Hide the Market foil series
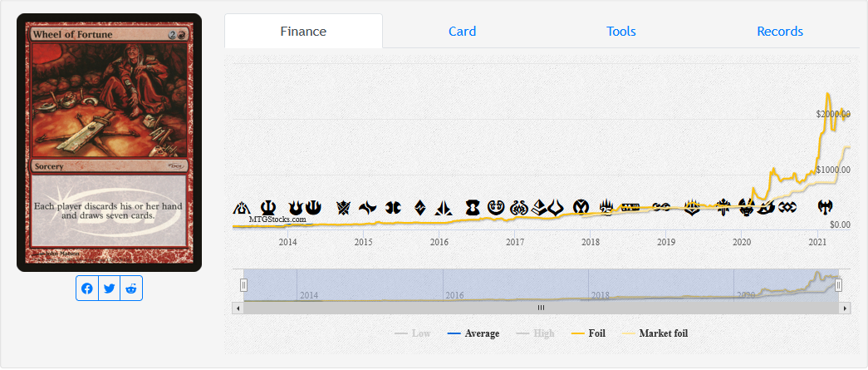 [x=655, y=333]
